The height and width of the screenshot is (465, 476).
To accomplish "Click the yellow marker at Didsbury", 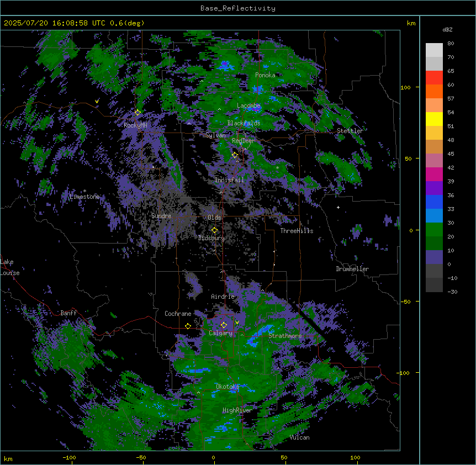I will [214, 230].
